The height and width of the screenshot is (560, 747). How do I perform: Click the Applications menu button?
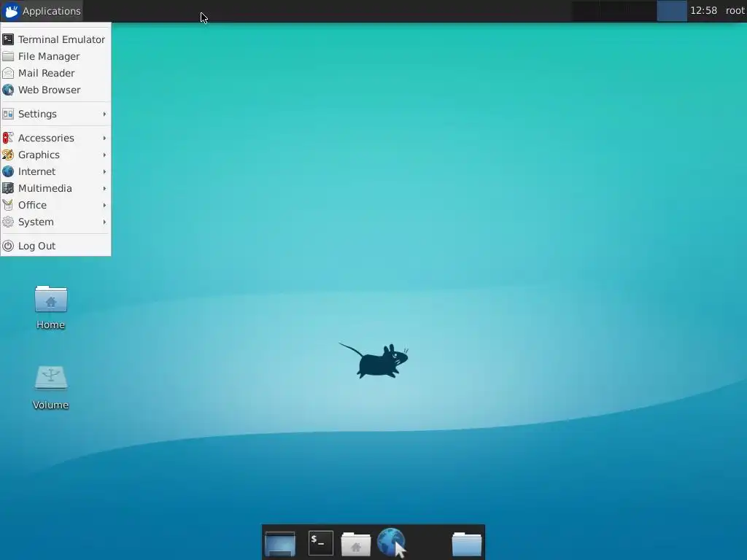pos(42,11)
